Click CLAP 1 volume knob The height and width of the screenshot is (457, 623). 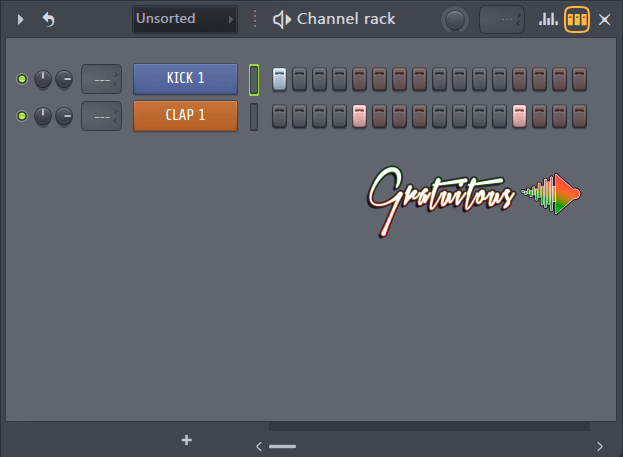(x=64, y=116)
